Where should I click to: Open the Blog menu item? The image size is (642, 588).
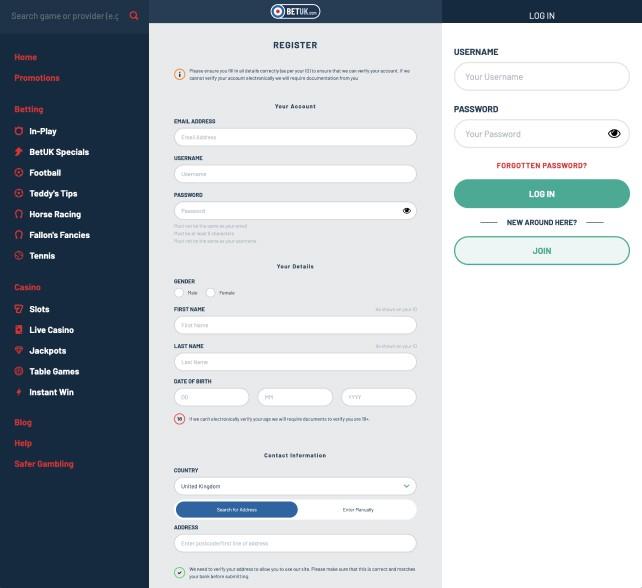pyautogui.click(x=23, y=423)
